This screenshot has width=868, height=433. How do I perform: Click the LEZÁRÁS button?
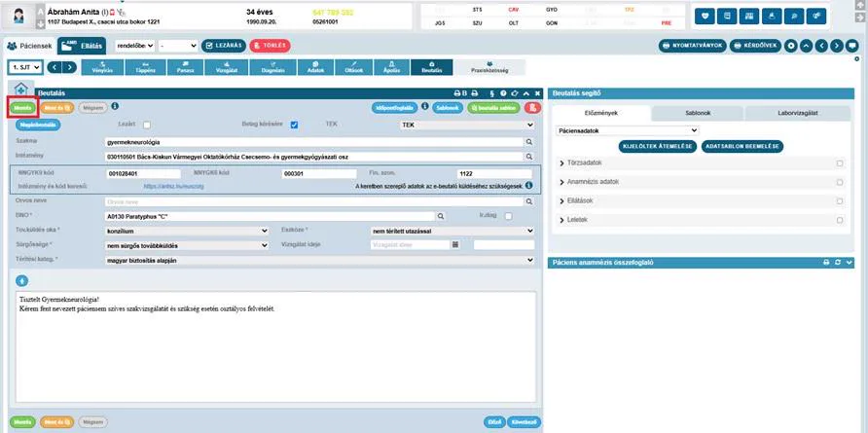[224, 46]
